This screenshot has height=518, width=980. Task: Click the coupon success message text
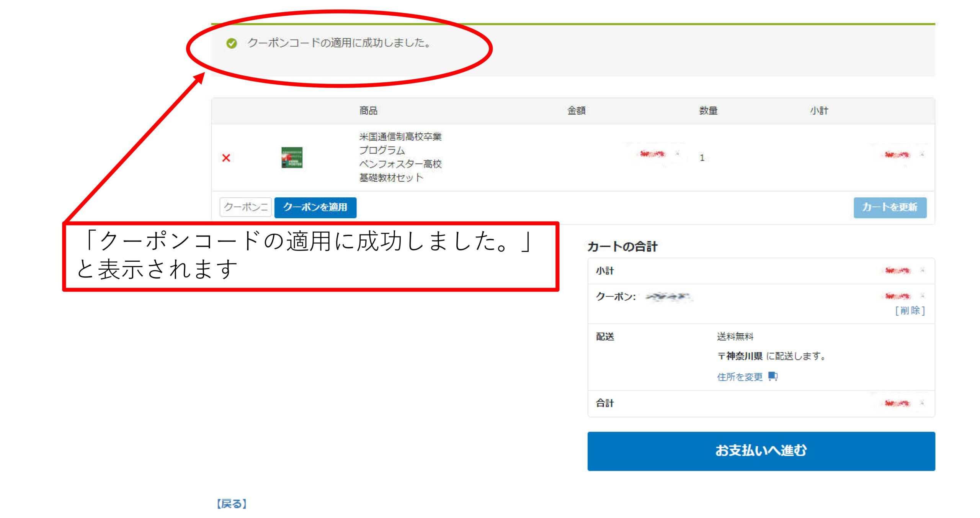[x=339, y=43]
